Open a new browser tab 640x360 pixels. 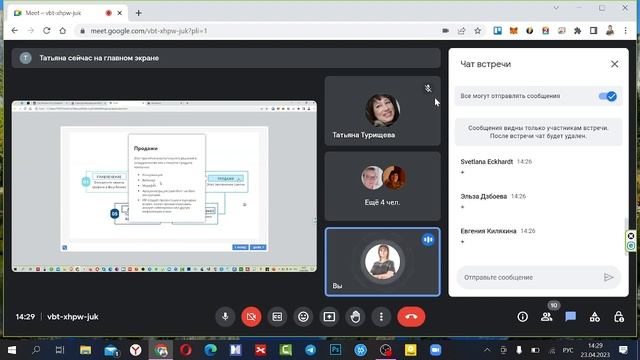(138, 13)
